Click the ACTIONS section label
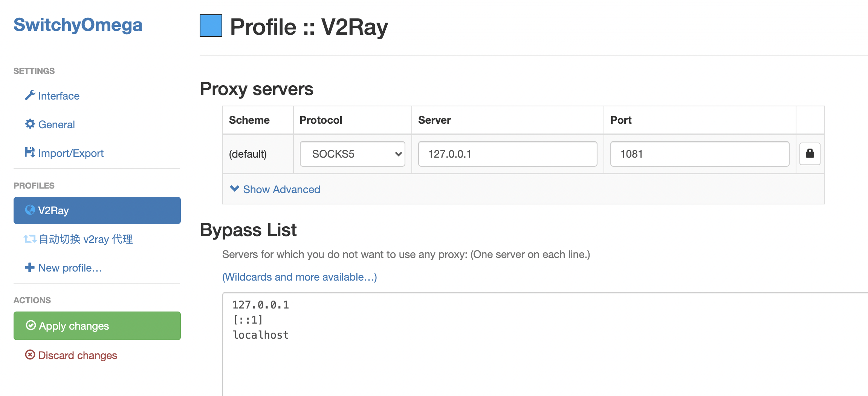Screen dimensions: 868x396 (32, 300)
